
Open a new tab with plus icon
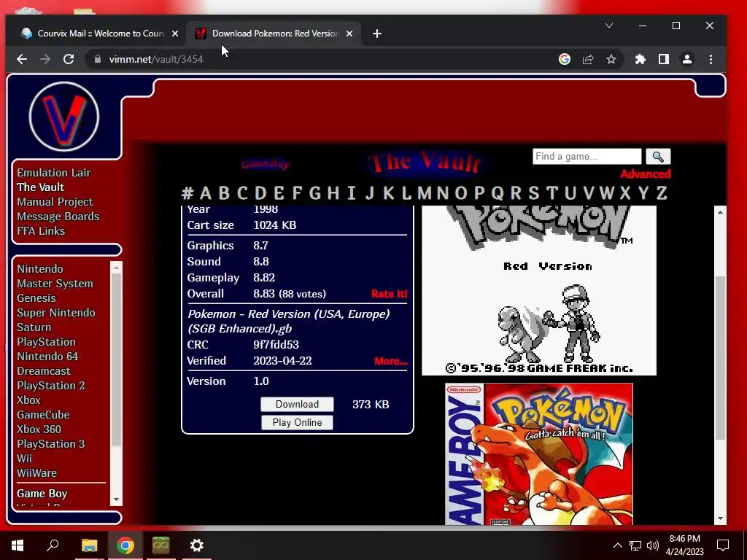(377, 34)
